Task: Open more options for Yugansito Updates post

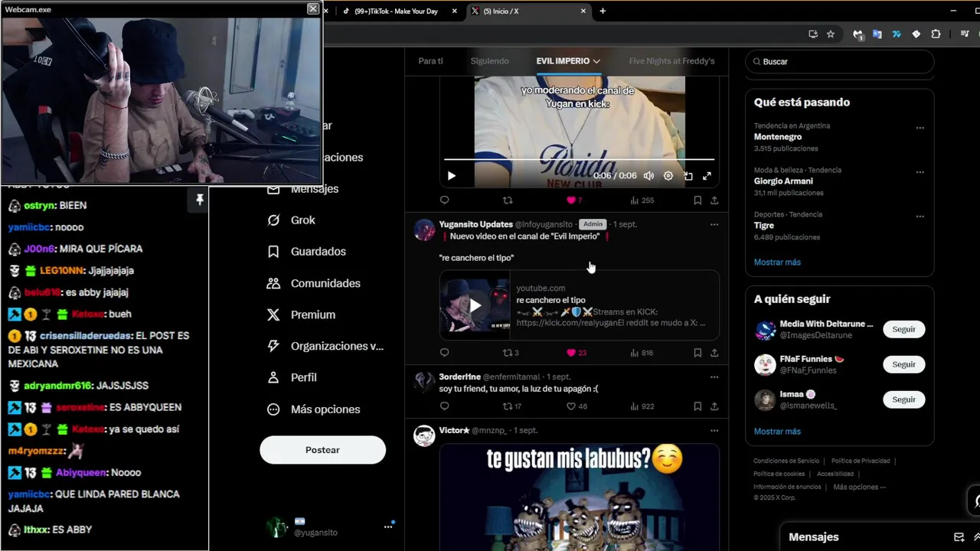Action: [714, 225]
